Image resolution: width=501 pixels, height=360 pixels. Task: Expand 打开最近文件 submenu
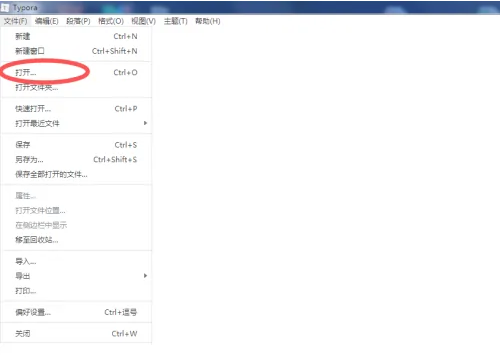click(76, 124)
